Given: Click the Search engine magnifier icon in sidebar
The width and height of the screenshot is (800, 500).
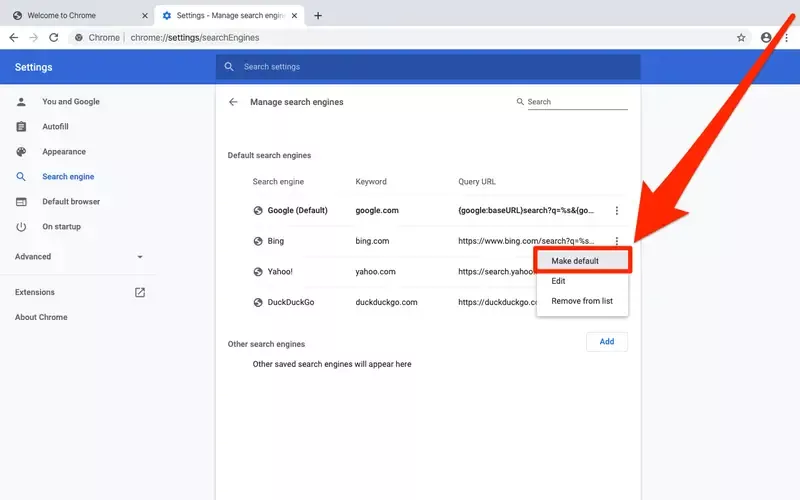Looking at the screenshot, I should [21, 177].
